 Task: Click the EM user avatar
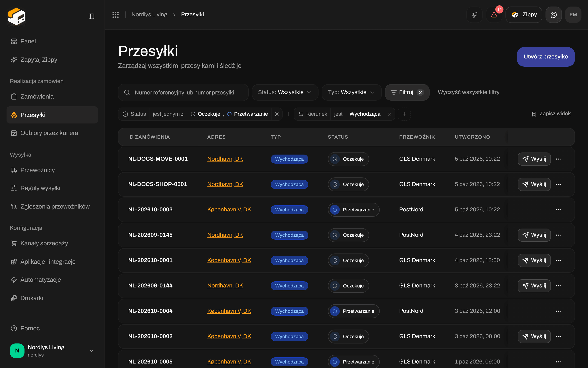[573, 15]
